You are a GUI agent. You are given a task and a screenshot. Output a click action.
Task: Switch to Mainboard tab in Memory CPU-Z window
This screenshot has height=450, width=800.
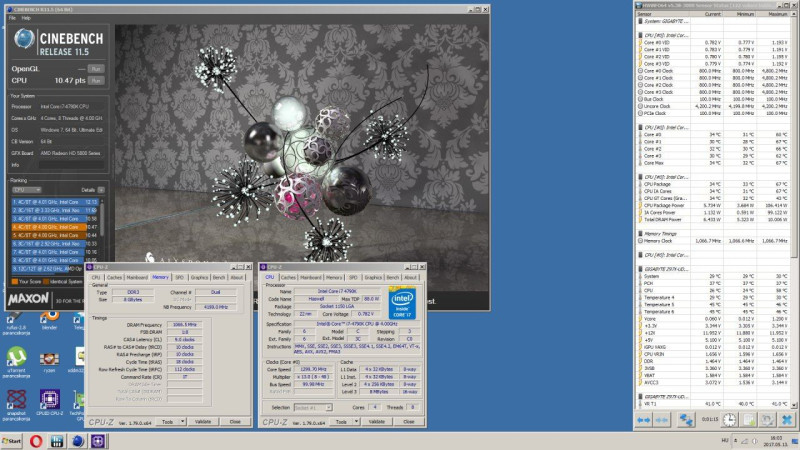(x=137, y=278)
